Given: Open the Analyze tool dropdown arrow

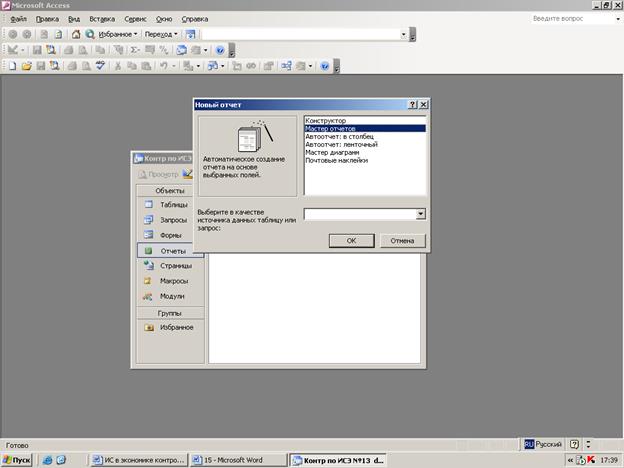Looking at the screenshot, I should pyautogui.click(x=222, y=66).
